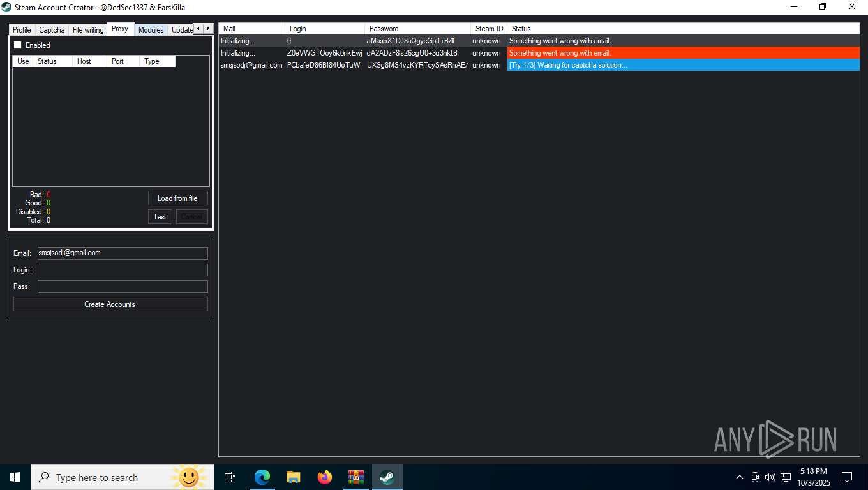868x490 pixels.
Task: Click the Steam Account Creator taskbar icon
Action: pos(387,477)
